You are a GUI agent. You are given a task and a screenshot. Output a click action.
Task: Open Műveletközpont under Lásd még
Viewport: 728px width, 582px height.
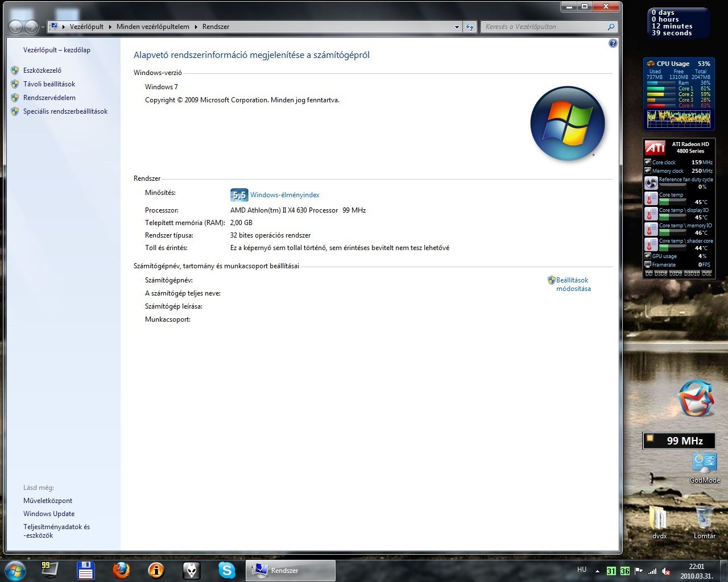point(48,501)
